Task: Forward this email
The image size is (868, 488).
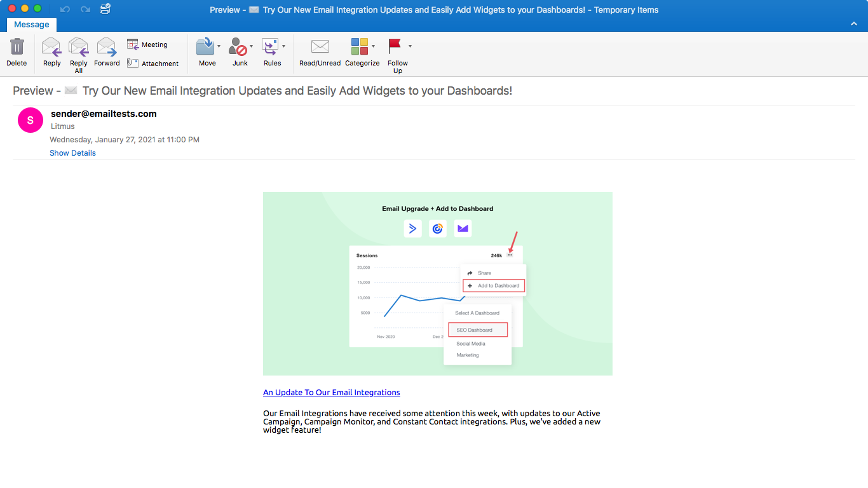Action: (107, 52)
